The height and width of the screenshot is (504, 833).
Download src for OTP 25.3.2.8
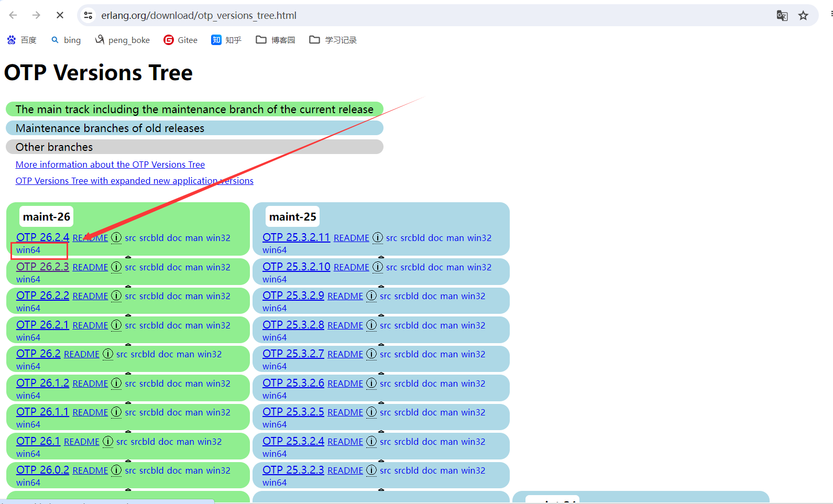point(386,325)
